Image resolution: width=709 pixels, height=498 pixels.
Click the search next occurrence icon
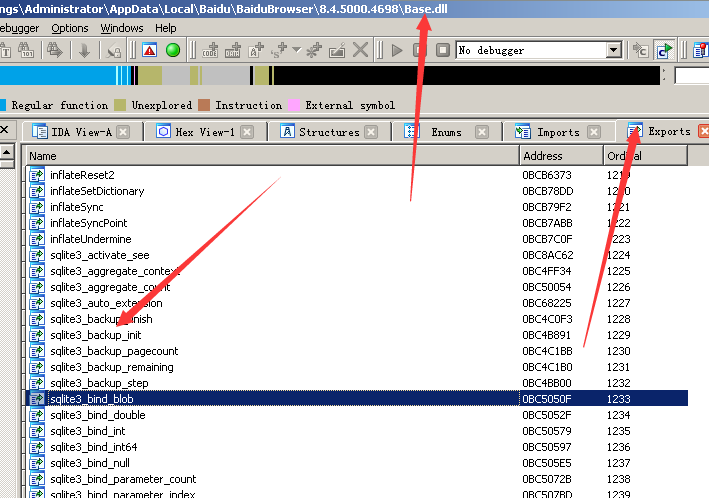point(54,50)
